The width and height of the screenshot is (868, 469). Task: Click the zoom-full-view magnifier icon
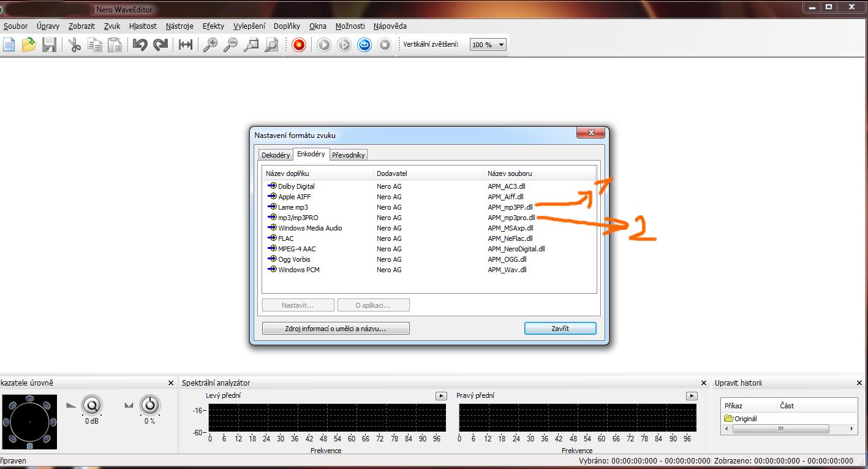[x=271, y=45]
